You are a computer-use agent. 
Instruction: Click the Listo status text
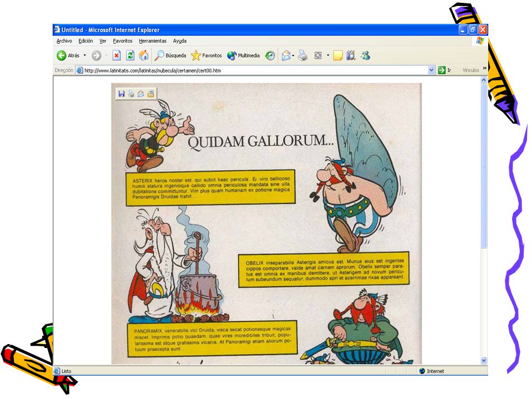66,371
